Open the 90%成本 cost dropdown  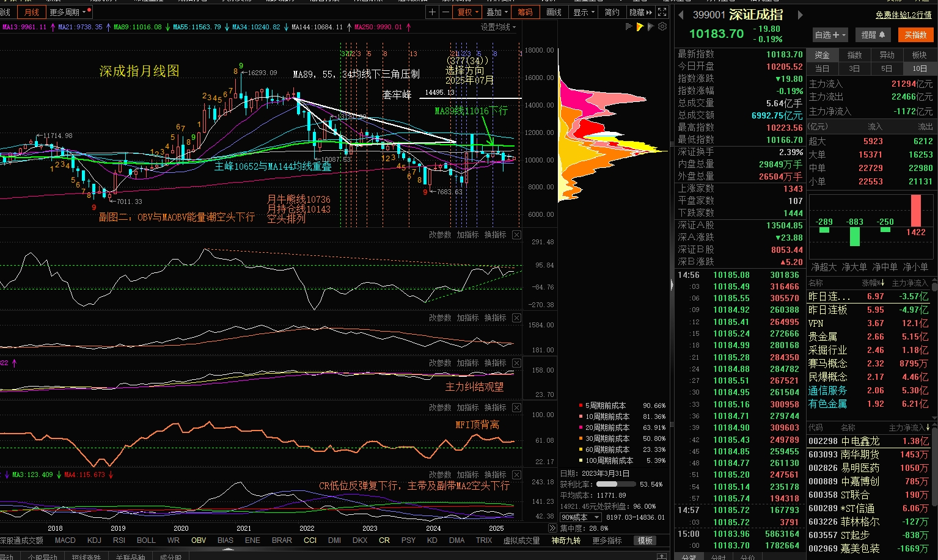(x=580, y=517)
